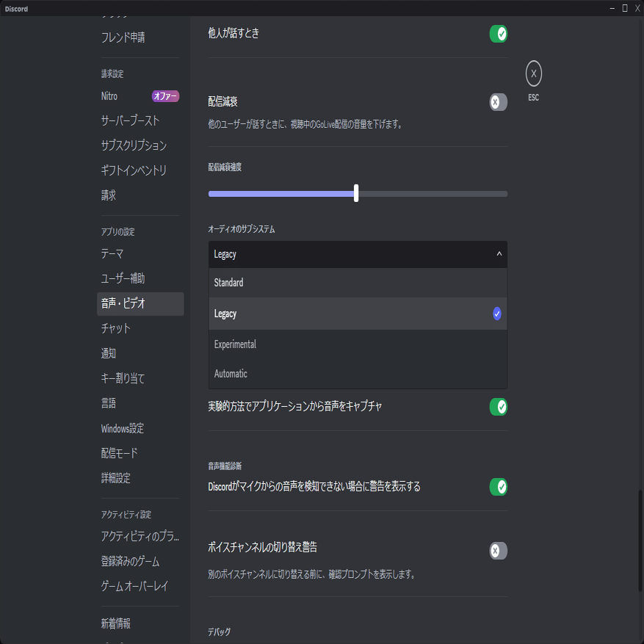
Task: Select Automatic audio subsystem
Action: (x=358, y=373)
